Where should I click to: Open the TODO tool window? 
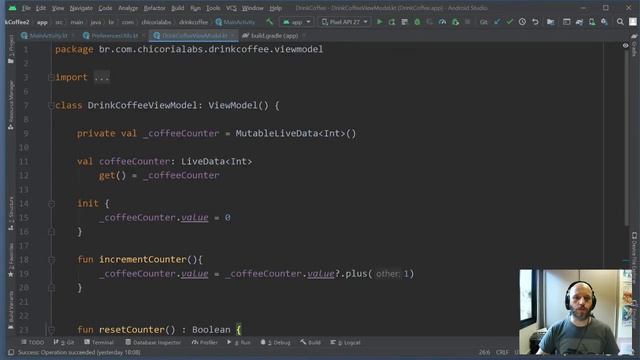33,342
